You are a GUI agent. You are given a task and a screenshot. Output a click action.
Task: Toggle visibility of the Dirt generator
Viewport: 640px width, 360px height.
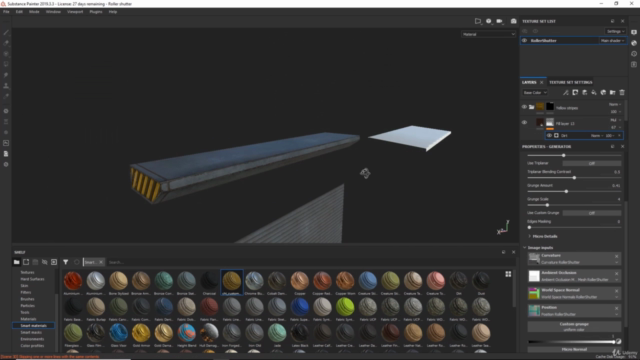pyautogui.click(x=549, y=136)
